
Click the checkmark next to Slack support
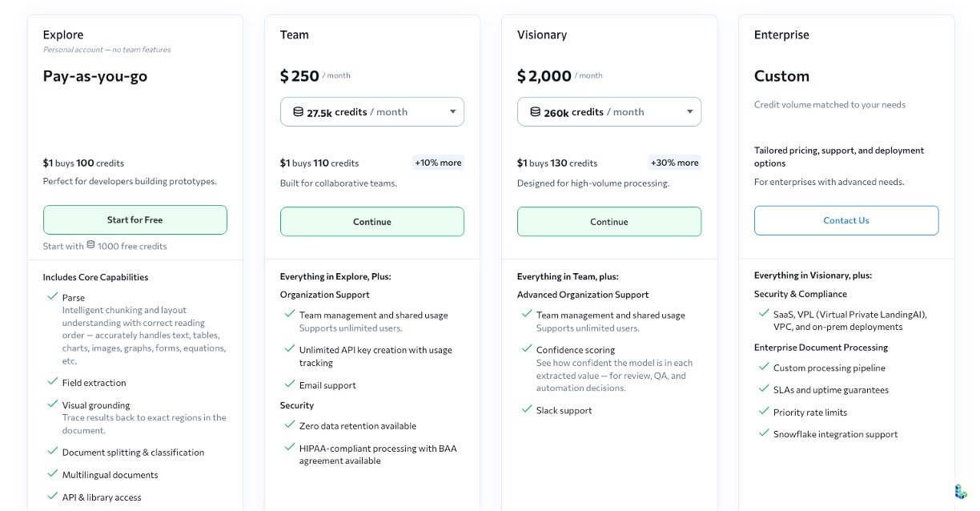(526, 409)
